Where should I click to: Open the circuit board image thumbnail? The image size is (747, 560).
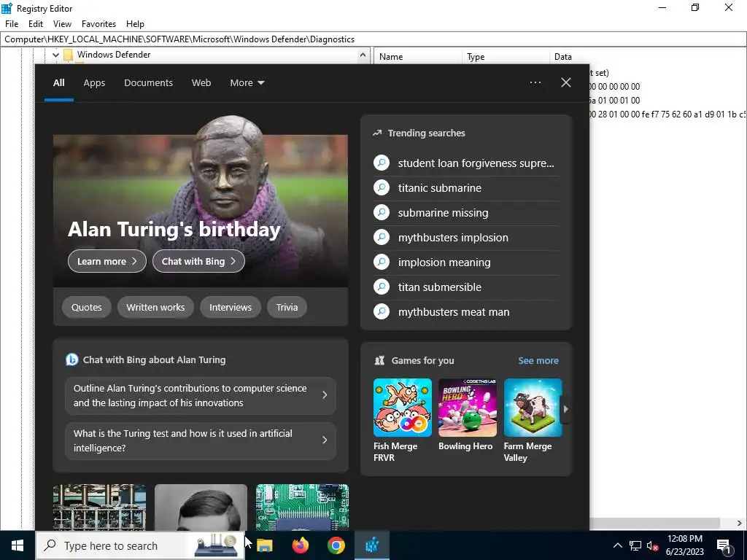click(x=302, y=507)
